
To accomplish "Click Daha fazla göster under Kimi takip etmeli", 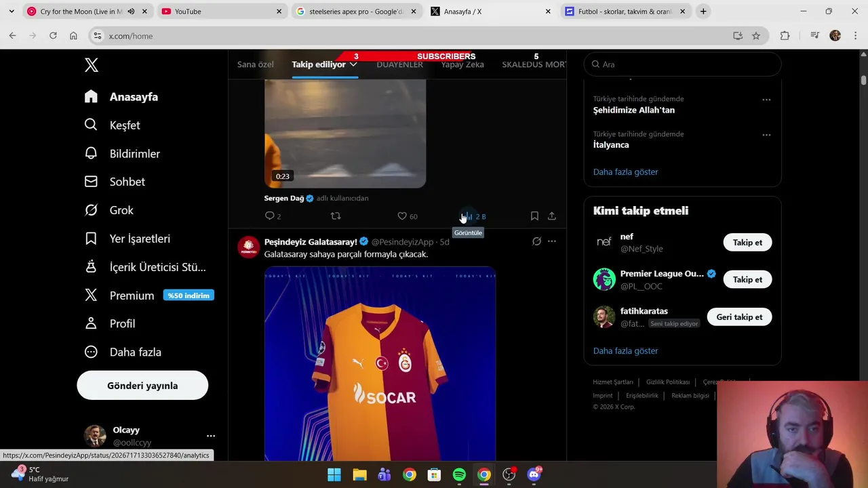I will point(625,350).
